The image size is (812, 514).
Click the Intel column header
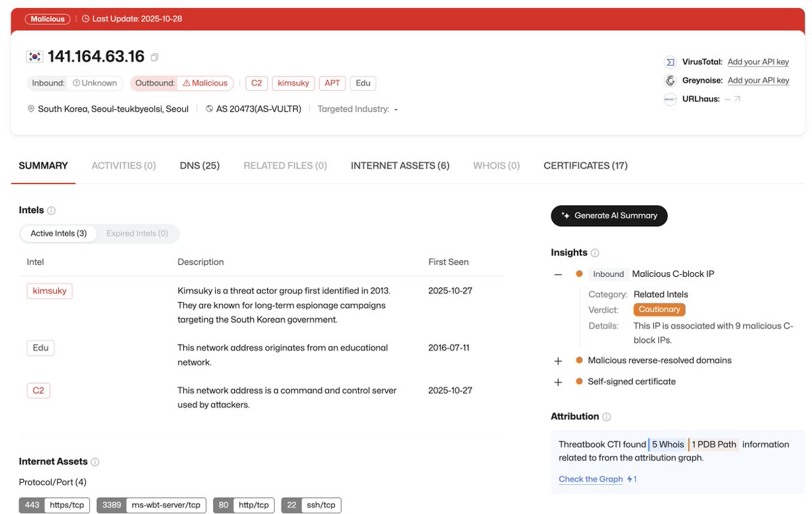pos(35,262)
